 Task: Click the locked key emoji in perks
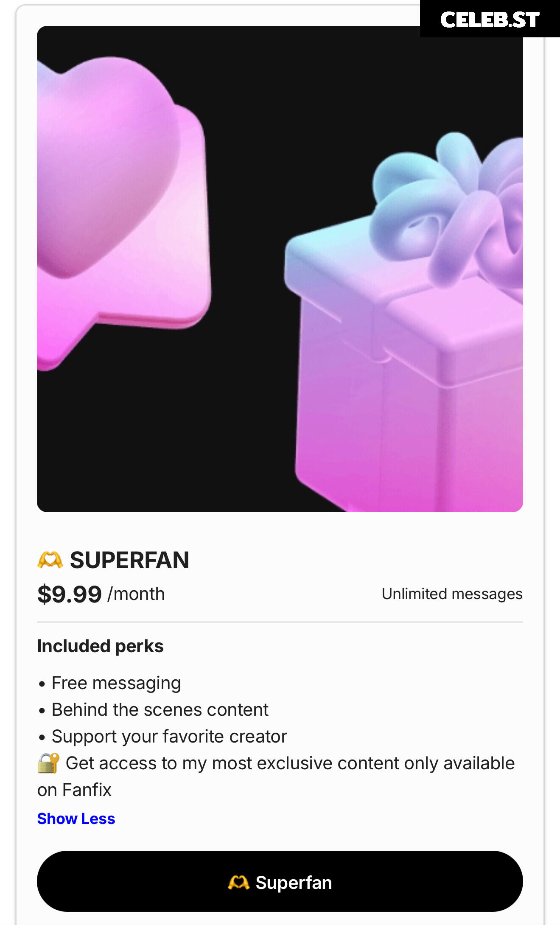pyautogui.click(x=48, y=763)
